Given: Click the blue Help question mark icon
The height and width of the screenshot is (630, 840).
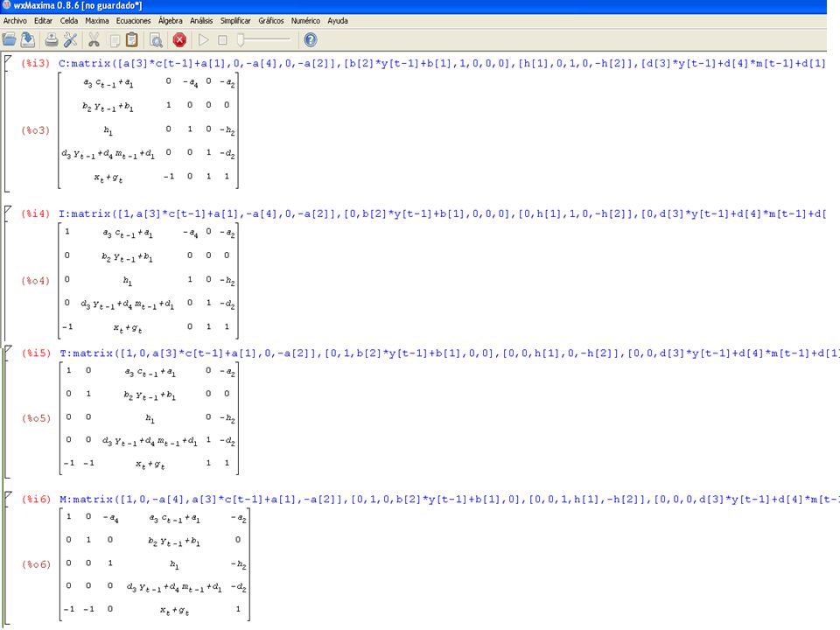Looking at the screenshot, I should [310, 39].
